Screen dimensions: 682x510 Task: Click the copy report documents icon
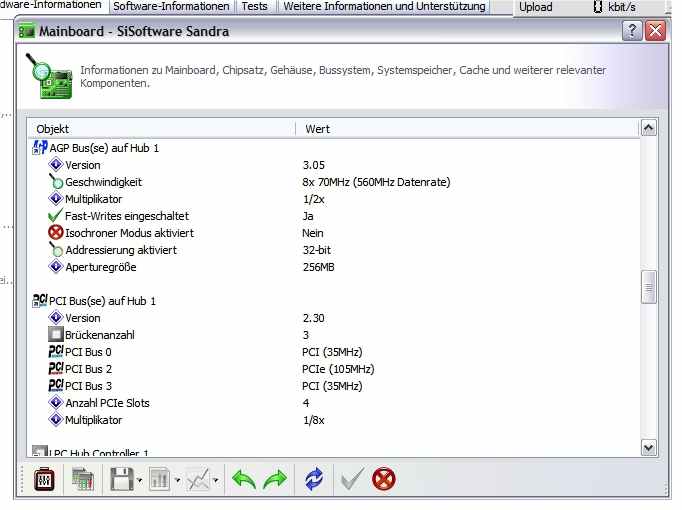(83, 480)
